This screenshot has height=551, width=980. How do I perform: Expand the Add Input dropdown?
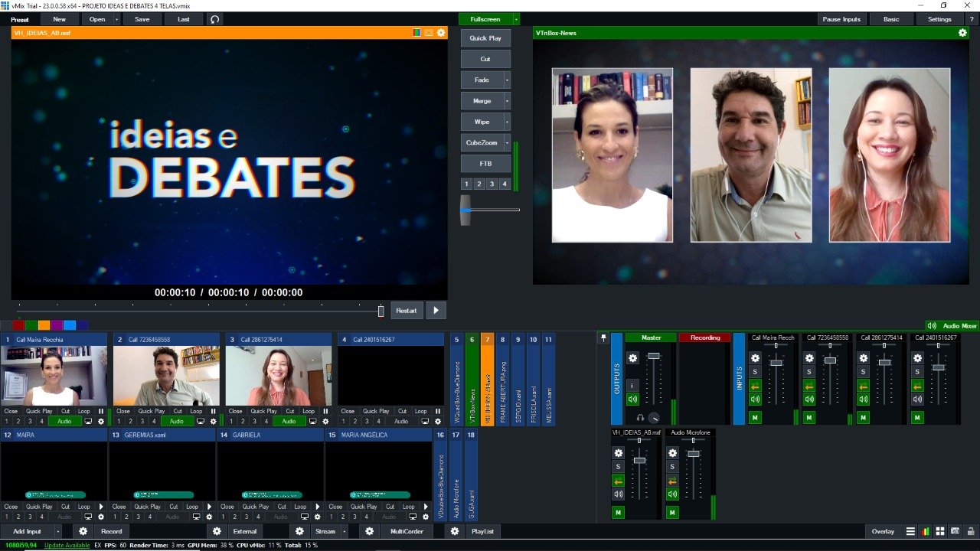coord(57,531)
